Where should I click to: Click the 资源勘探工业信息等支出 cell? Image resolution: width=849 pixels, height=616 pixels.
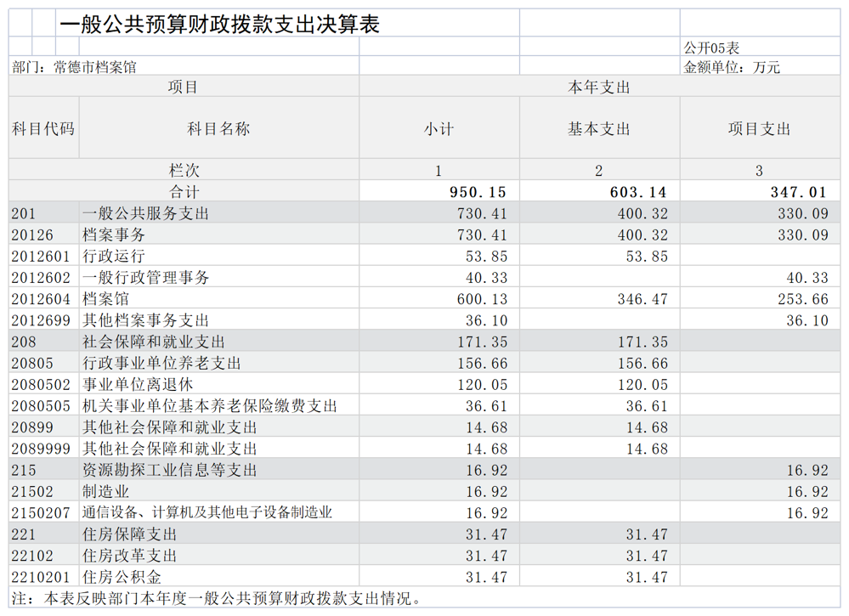218,469
